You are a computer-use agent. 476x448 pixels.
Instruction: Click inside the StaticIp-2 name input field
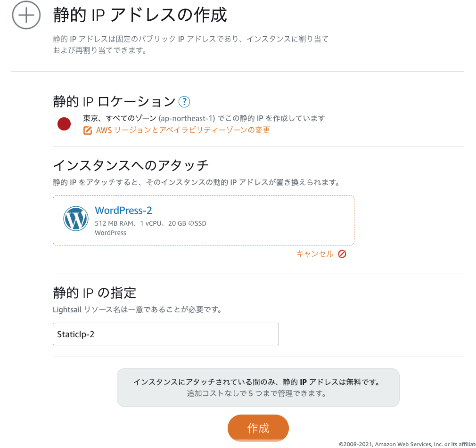point(165,334)
